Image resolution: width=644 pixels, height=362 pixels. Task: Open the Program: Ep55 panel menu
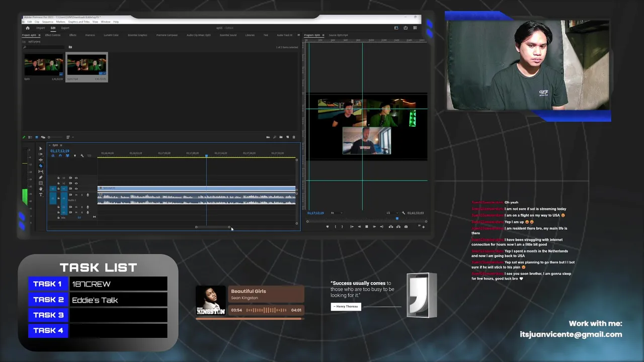coord(323,35)
